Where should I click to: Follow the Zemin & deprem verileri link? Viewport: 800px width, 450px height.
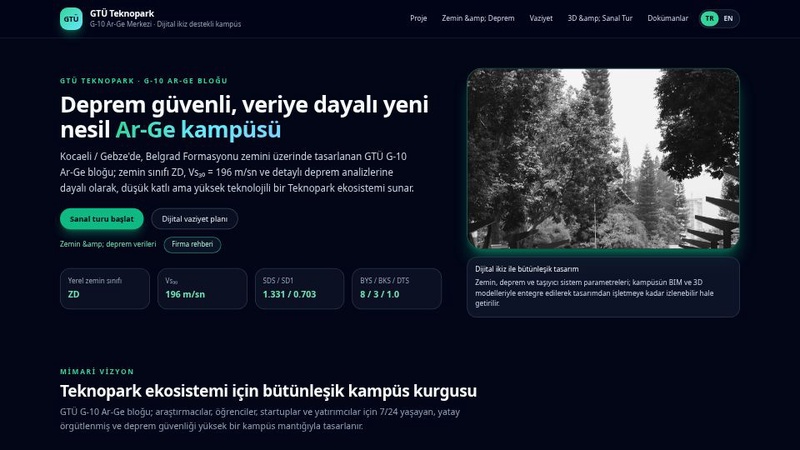108,244
